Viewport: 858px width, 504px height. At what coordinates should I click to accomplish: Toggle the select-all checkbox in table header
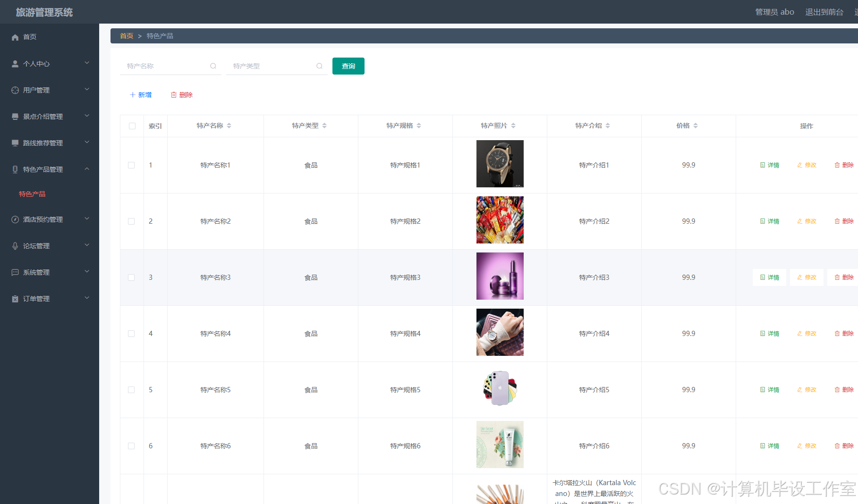click(132, 126)
